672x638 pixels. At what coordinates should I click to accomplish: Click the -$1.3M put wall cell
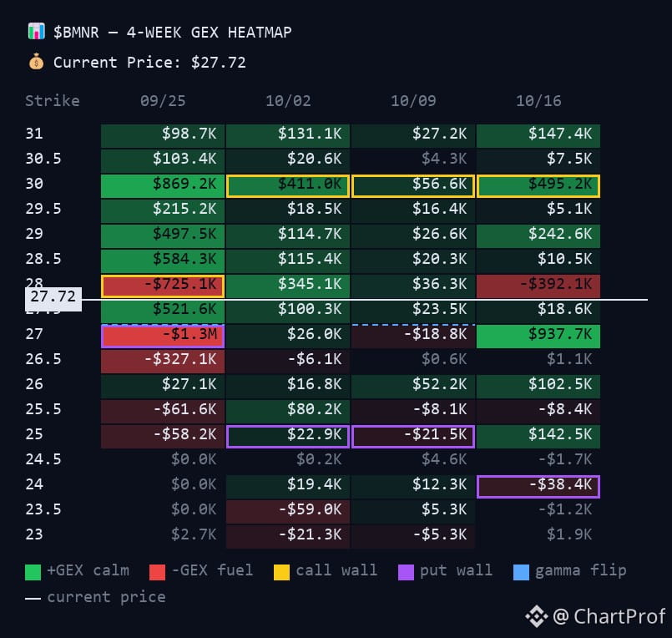(x=163, y=337)
